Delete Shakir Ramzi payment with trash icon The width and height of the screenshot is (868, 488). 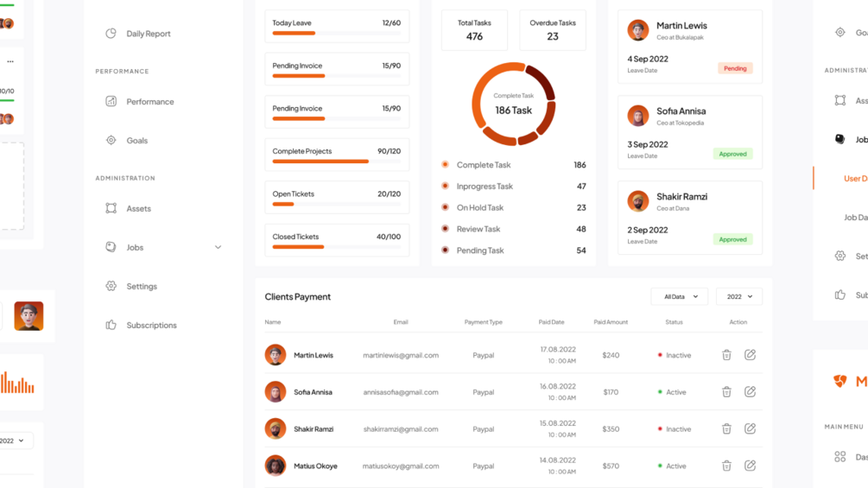click(727, 428)
